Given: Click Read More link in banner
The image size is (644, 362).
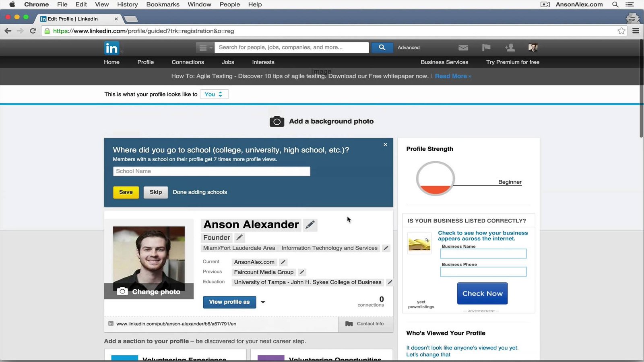Looking at the screenshot, I should coord(453,76).
